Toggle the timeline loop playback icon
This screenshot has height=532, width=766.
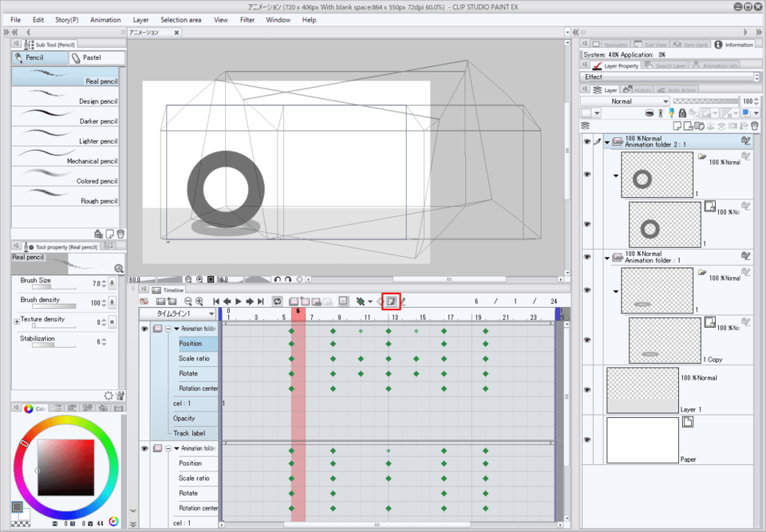(x=277, y=301)
